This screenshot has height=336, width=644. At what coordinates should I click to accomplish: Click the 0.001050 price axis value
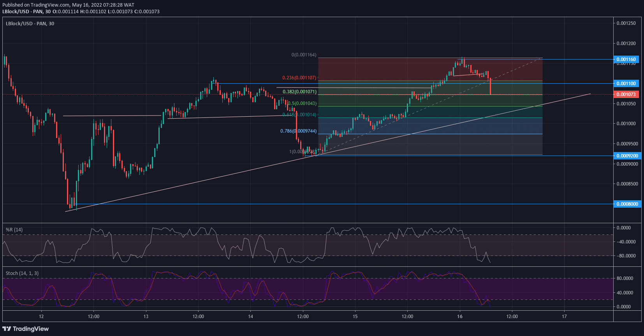(626, 104)
